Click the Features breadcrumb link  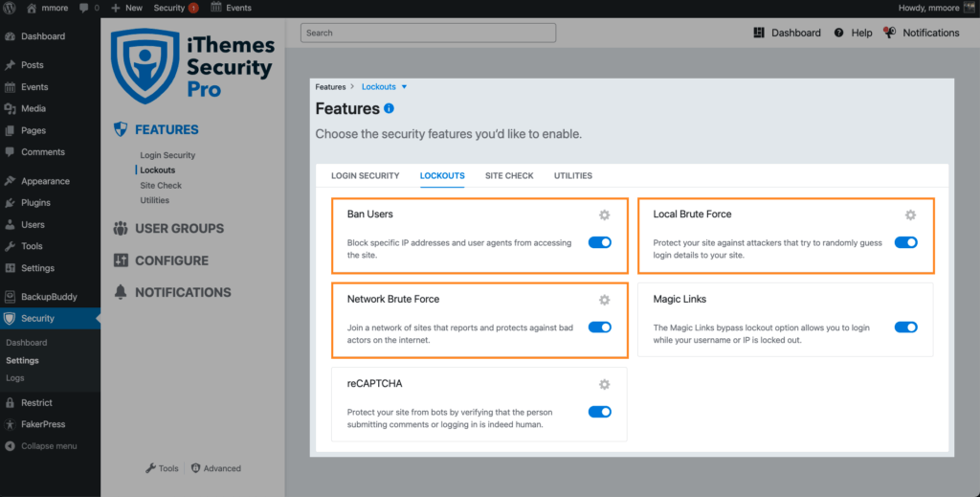330,87
